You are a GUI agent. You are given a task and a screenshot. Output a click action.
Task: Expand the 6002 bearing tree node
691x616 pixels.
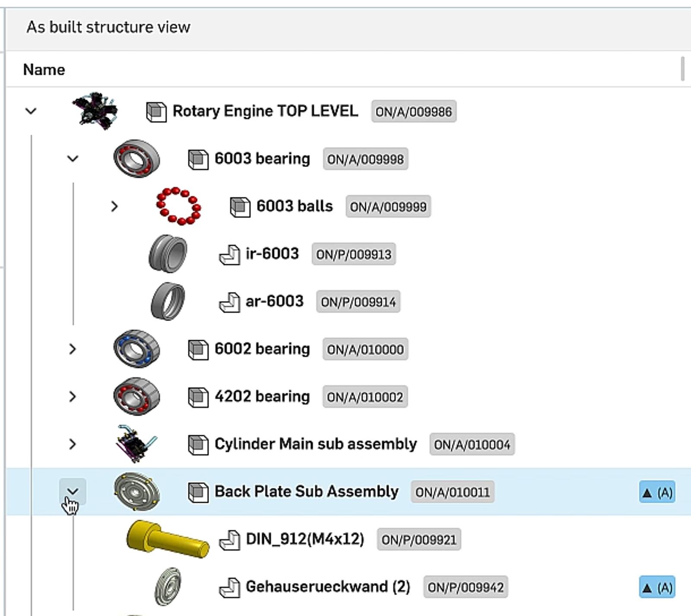pyautogui.click(x=72, y=349)
